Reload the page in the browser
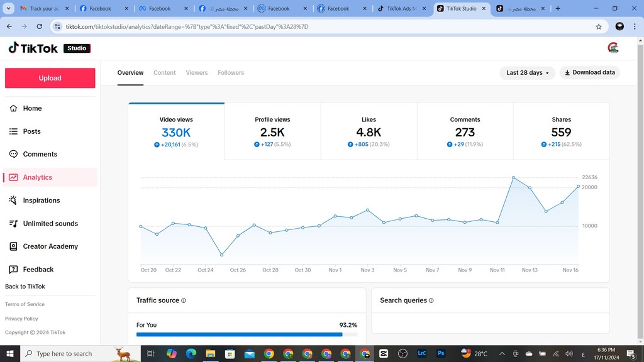The image size is (644, 362). (40, 26)
